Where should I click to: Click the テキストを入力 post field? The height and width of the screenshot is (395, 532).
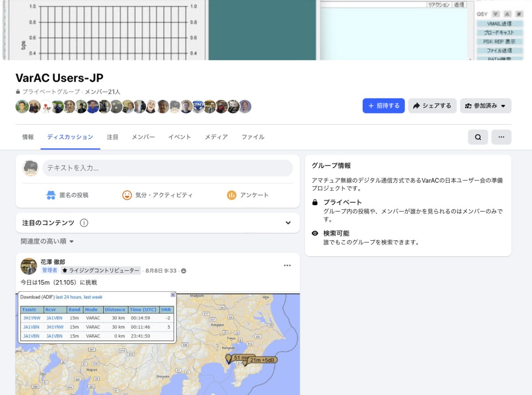168,168
